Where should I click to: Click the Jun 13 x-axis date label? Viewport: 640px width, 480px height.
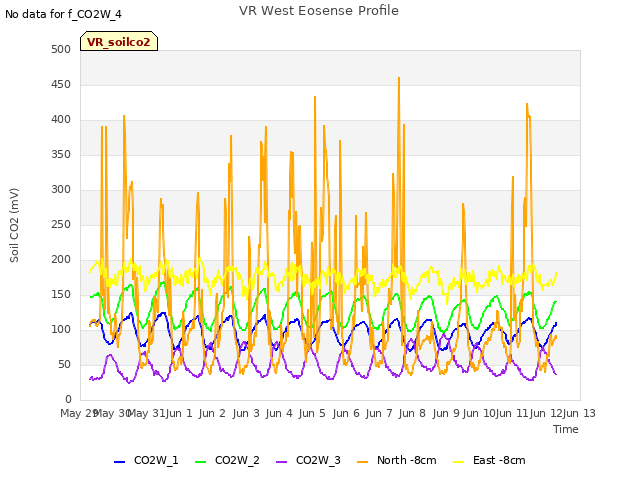click(x=580, y=413)
